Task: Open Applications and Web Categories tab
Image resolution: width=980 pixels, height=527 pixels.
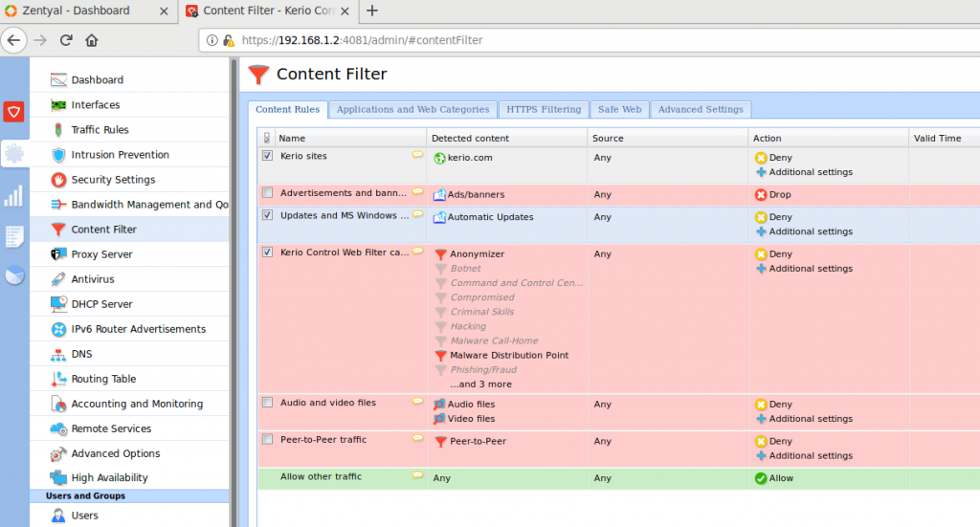Action: [x=413, y=109]
